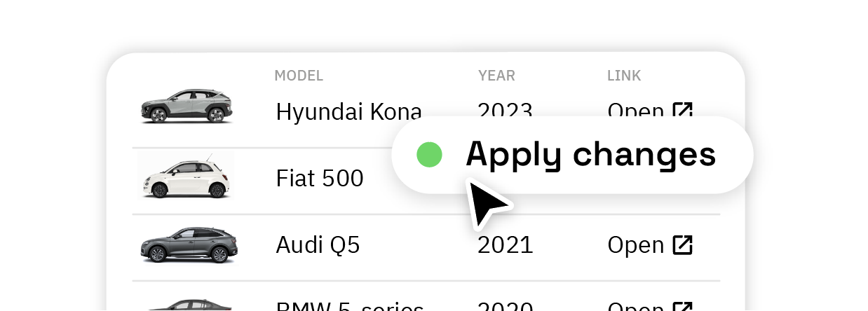Select the Hyundai Kona car thumbnail
This screenshot has width=868, height=311.
click(187, 106)
